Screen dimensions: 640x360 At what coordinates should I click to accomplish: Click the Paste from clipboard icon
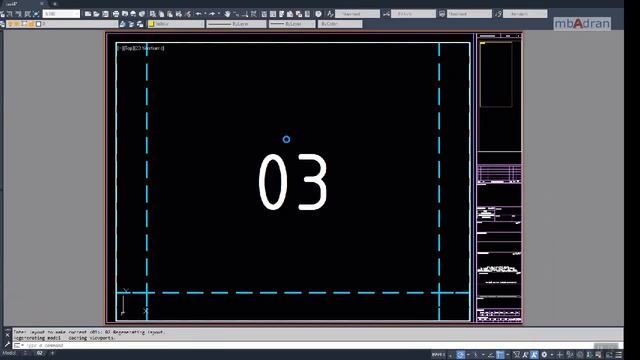(170, 14)
